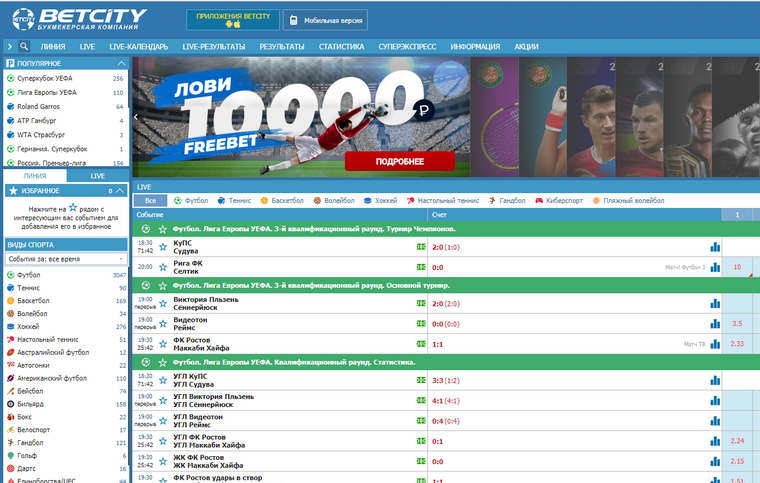Image resolution: width=760 pixels, height=483 pixels.
Task: Filter live events by Теннис
Action: (x=234, y=201)
